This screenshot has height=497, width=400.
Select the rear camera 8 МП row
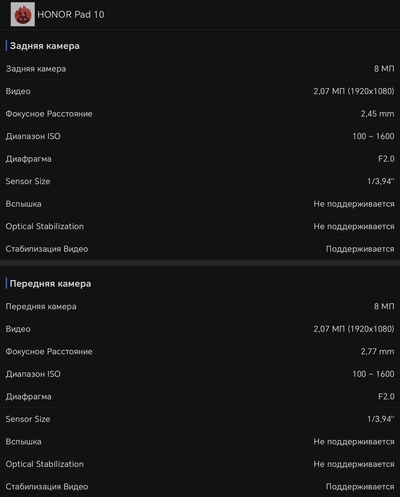[200, 69]
